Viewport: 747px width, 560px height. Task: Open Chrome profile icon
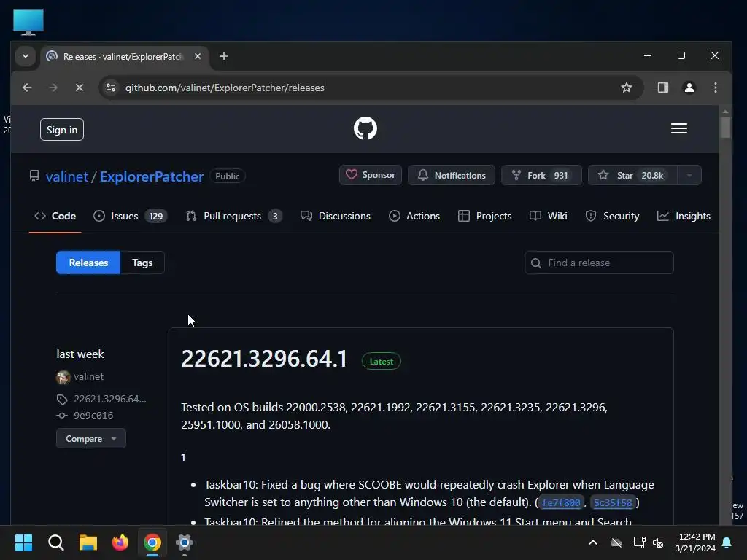pyautogui.click(x=689, y=87)
